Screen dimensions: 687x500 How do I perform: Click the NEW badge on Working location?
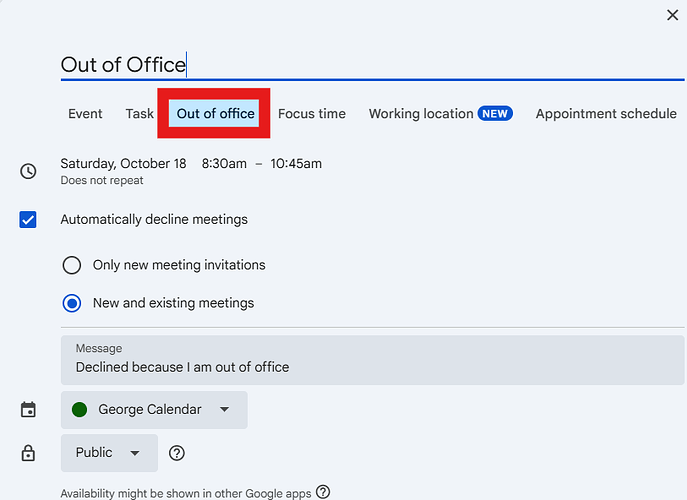(x=495, y=114)
